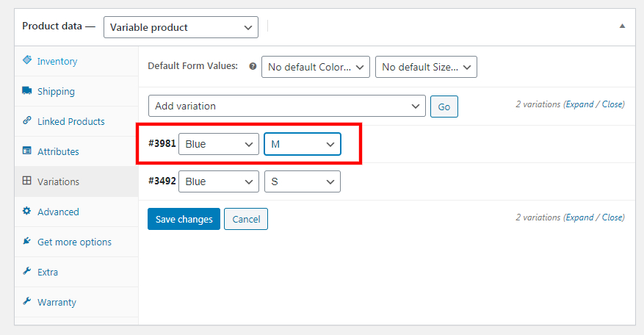Open the Variable product type dropdown
Image resolution: width=644 pixels, height=335 pixels.
181,27
